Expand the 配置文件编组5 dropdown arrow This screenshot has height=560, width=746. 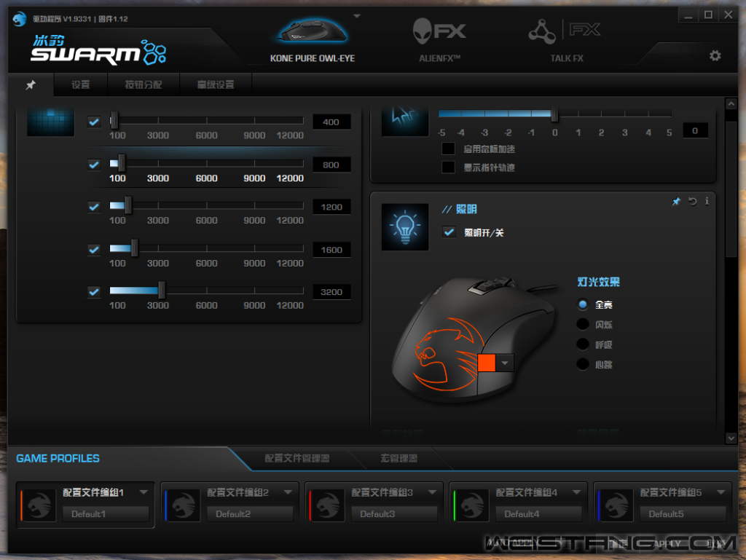tap(721, 492)
